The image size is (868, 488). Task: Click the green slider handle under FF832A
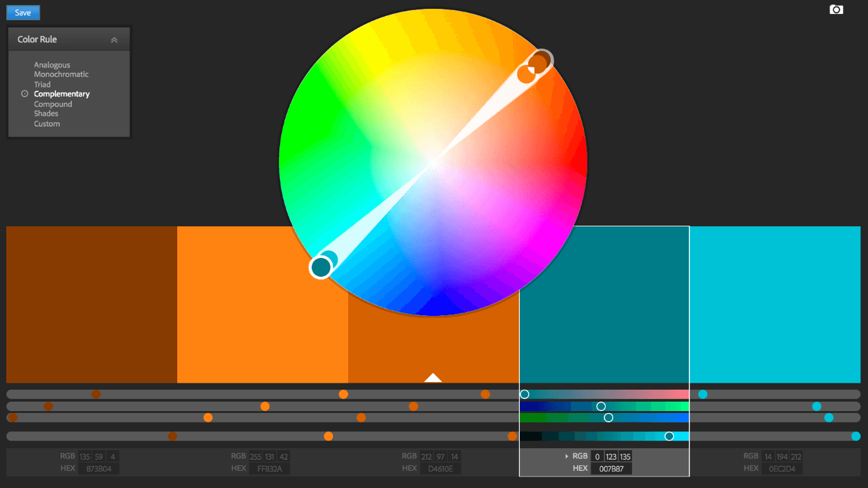(x=265, y=406)
